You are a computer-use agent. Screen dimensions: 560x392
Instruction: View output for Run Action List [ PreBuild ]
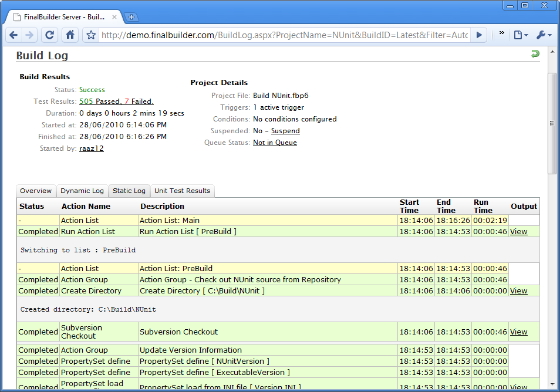click(518, 231)
